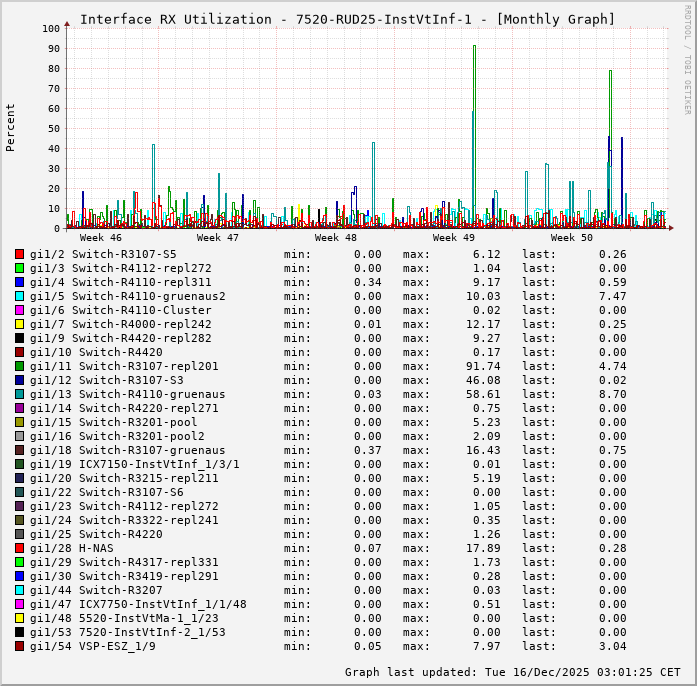
Task: Select the gi1/47 ICX7750-InstVtInf_1/1/48 legend label
Action: (x=138, y=604)
